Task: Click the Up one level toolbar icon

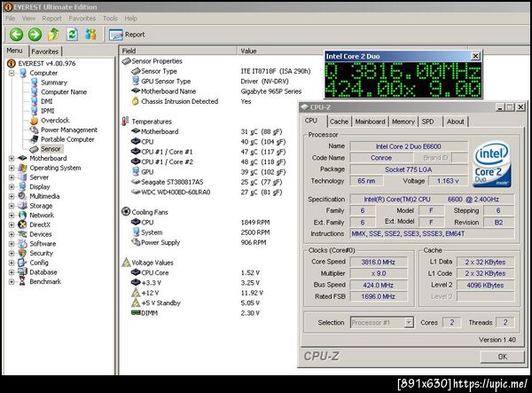Action: (x=54, y=35)
